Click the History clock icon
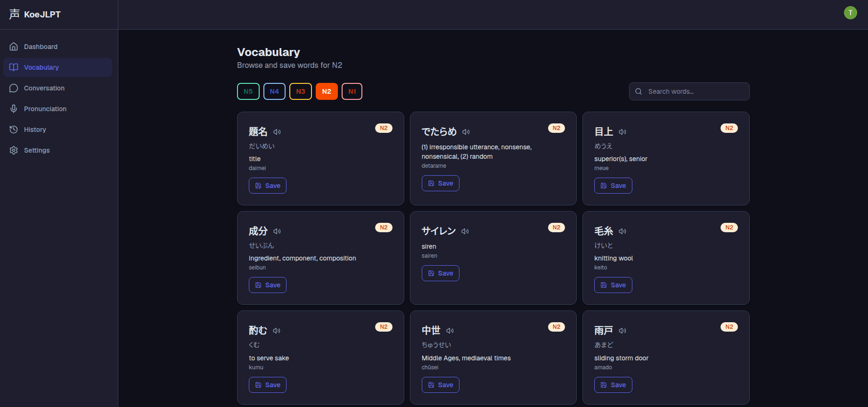The image size is (868, 407). pos(14,130)
